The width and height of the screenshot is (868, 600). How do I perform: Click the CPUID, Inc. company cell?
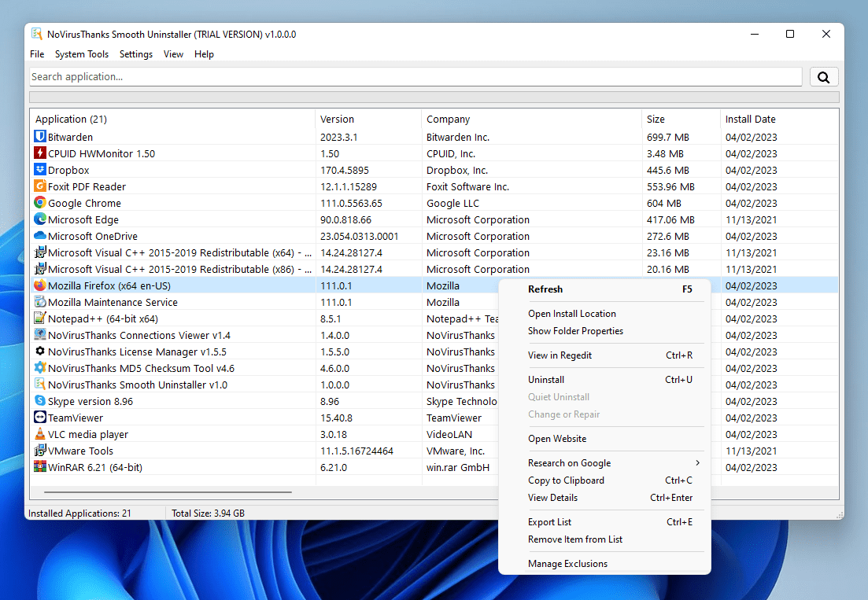[451, 153]
